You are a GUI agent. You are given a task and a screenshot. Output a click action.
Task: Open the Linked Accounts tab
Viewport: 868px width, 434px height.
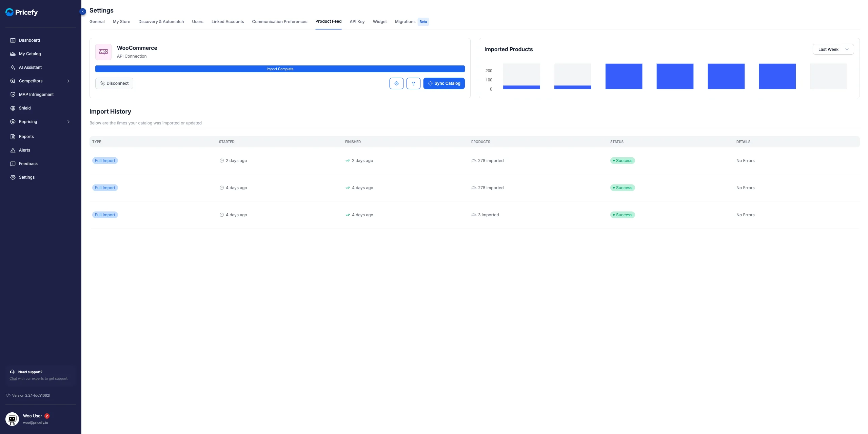click(228, 22)
